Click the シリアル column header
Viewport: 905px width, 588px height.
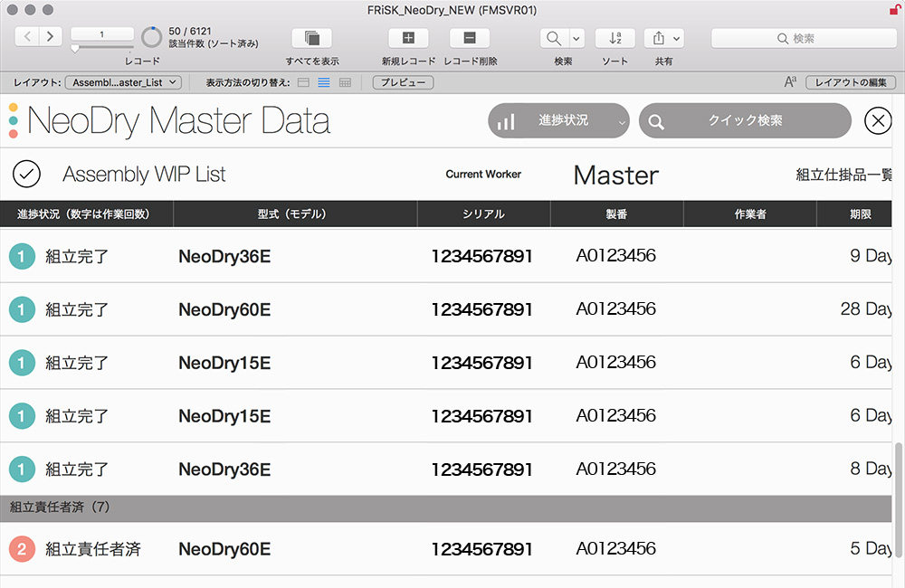click(x=483, y=214)
